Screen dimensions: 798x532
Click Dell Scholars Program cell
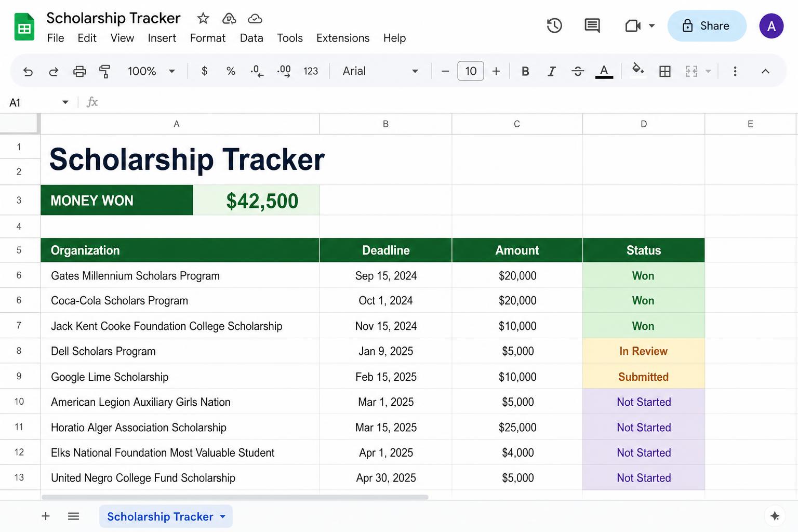180,351
